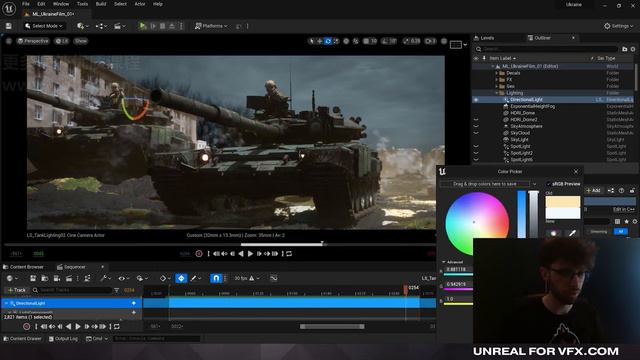The height and width of the screenshot is (360, 640).
Task: Toggle SkyAtmosphere visibility eye in Outliner
Action: coord(476,126)
